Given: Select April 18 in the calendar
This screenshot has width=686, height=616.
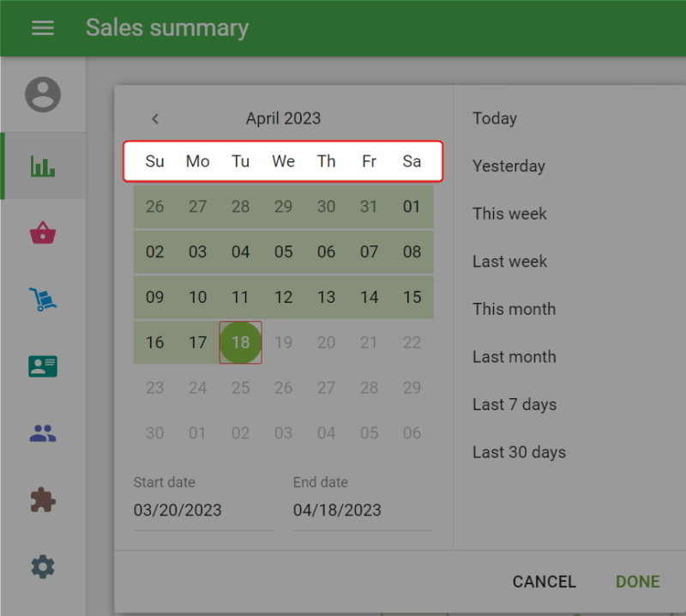Looking at the screenshot, I should tap(241, 342).
